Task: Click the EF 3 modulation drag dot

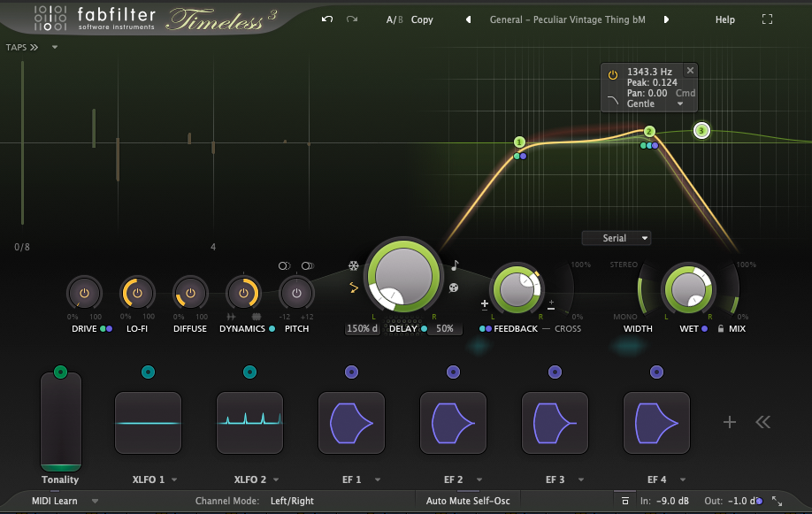Action: point(555,372)
